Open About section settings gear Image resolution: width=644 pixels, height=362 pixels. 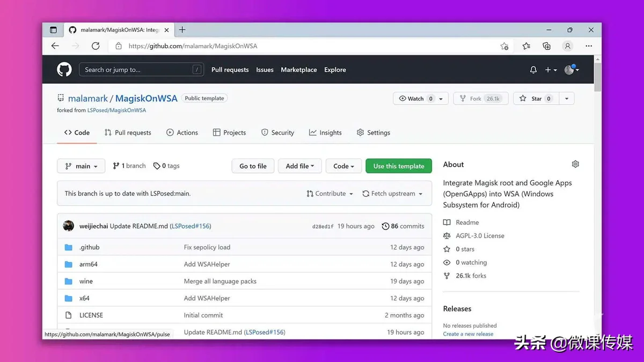(575, 164)
